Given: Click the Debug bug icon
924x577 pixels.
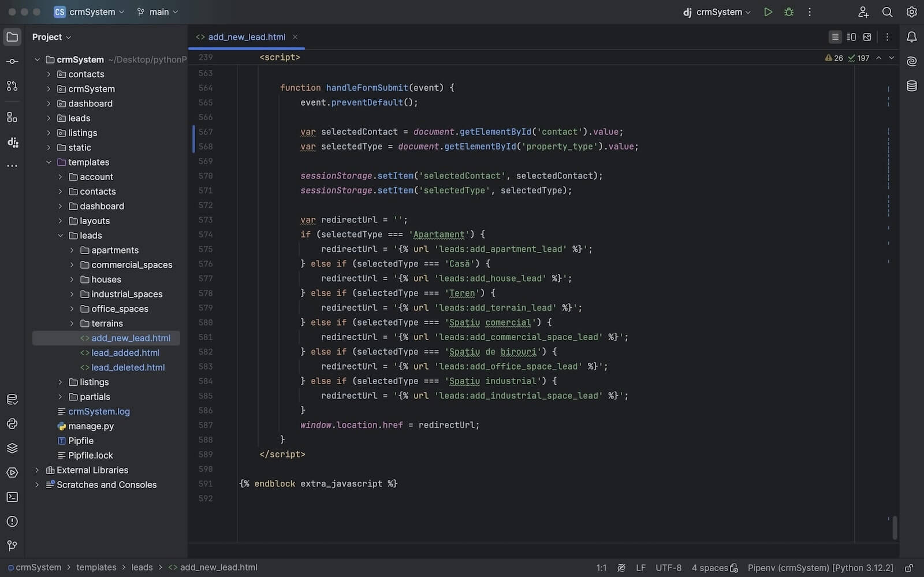Looking at the screenshot, I should click(x=789, y=12).
